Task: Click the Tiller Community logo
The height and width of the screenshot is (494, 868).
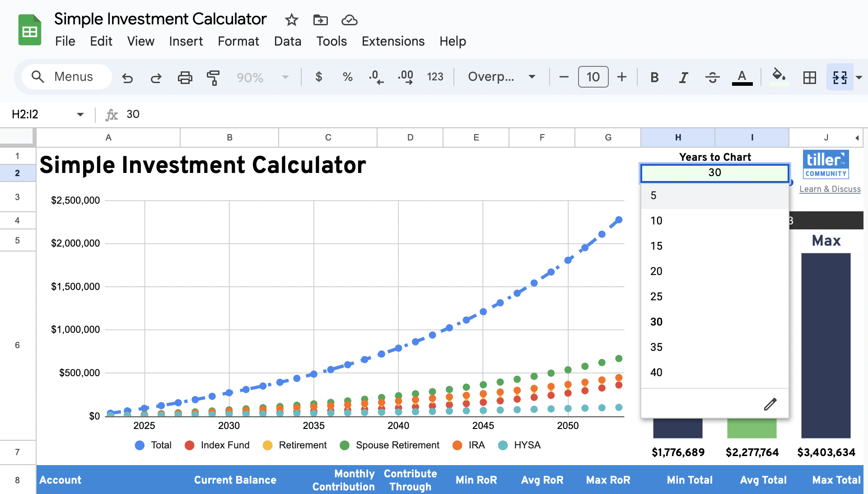Action: (x=826, y=164)
